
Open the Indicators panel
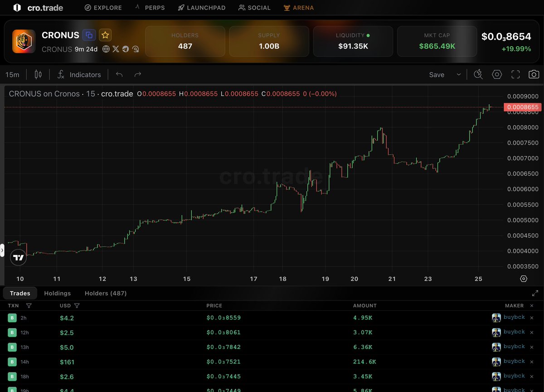pos(79,75)
